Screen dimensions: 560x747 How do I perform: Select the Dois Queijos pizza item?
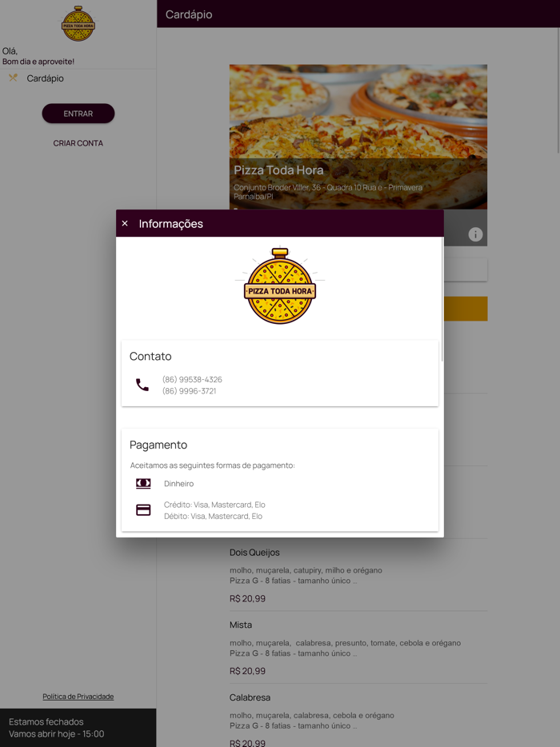(358, 575)
